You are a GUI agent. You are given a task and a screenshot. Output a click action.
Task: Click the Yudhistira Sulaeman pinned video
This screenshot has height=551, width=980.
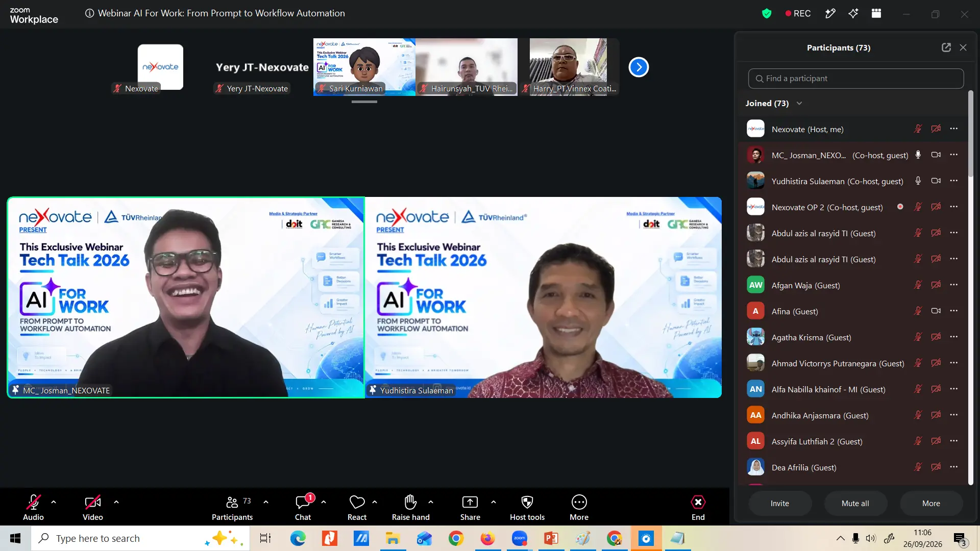(x=543, y=297)
